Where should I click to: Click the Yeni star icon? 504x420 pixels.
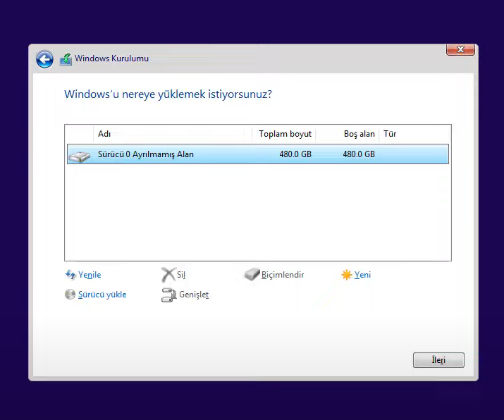coord(347,275)
